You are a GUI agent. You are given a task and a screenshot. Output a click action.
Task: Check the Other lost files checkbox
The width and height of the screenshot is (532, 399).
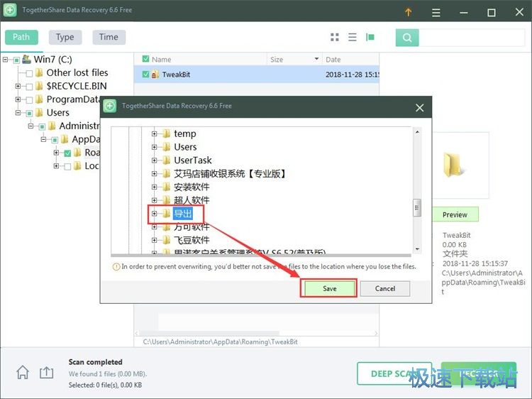coord(29,73)
